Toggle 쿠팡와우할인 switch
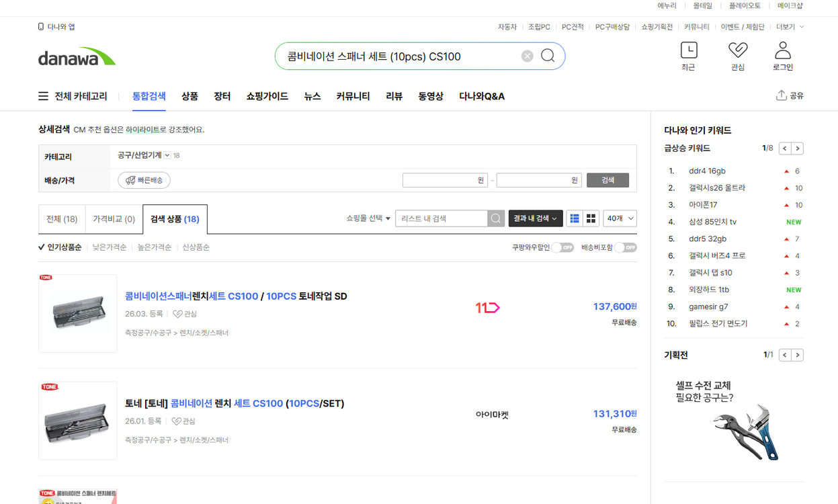This screenshot has width=838, height=504. tap(562, 247)
